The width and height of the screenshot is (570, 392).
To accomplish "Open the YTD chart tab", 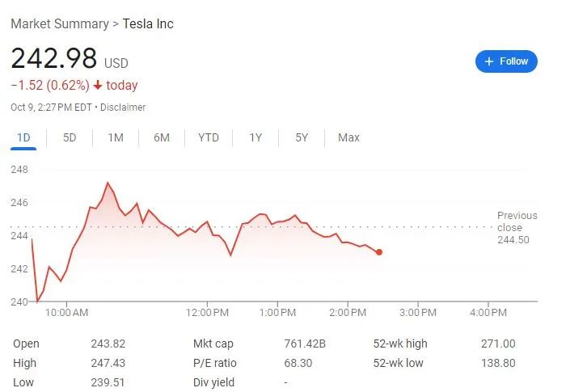I will click(209, 137).
